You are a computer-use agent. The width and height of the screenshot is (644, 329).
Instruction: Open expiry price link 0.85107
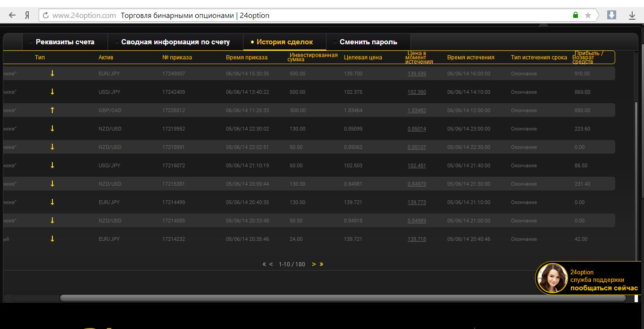(x=417, y=147)
